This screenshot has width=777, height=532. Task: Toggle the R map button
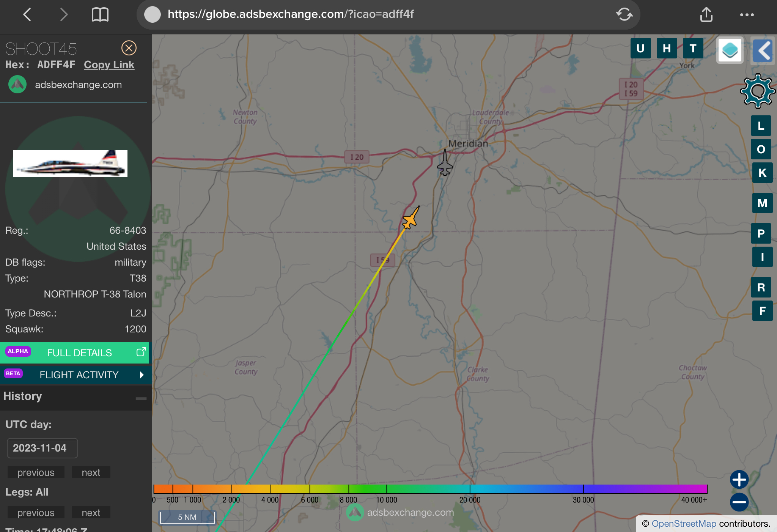[x=761, y=288]
